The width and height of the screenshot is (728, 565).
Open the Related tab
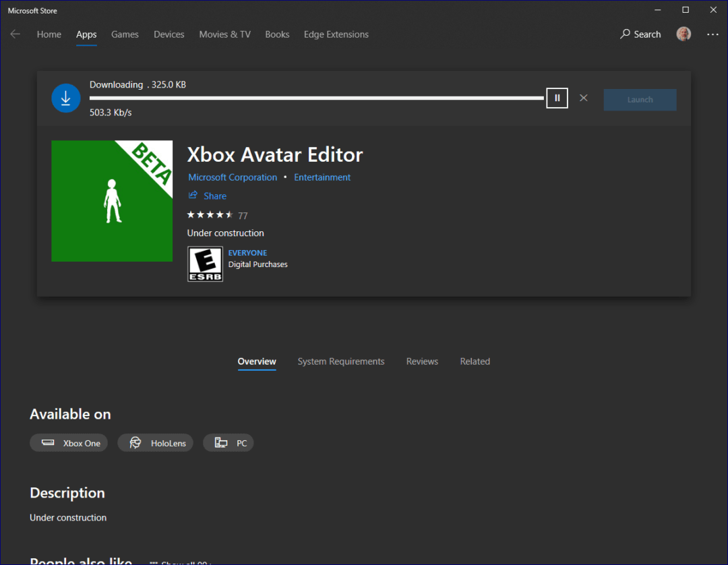point(475,361)
